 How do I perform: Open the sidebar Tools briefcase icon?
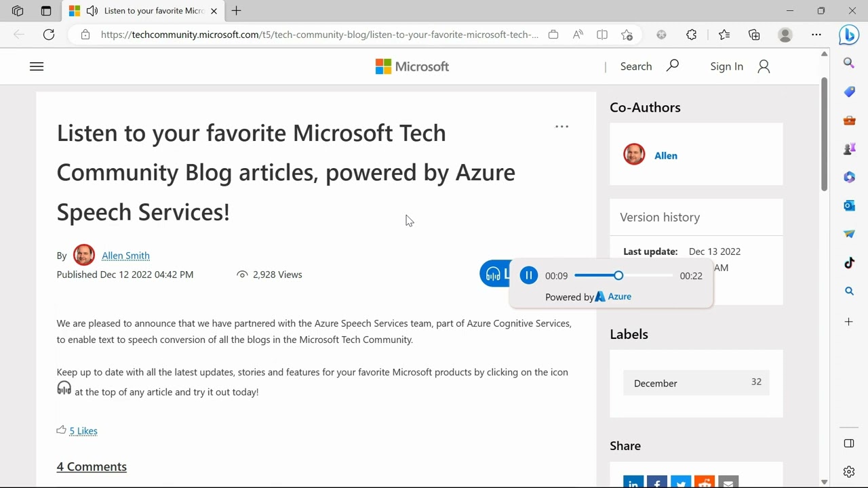coord(849,121)
